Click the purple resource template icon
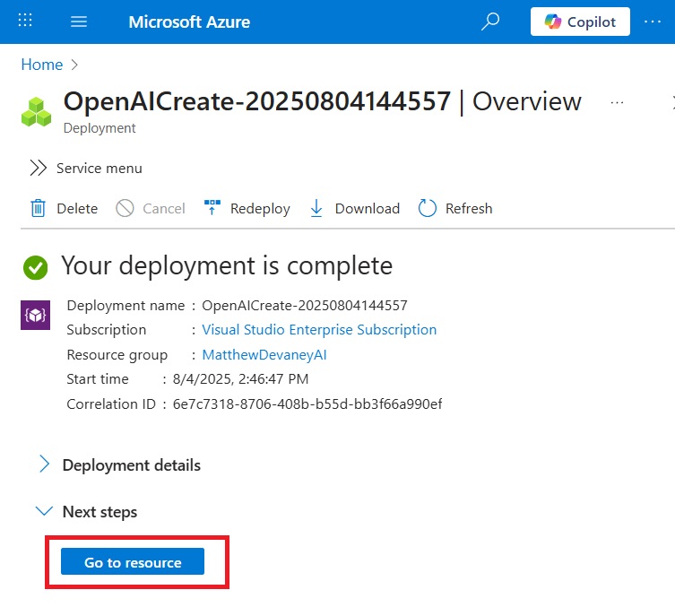 (x=35, y=315)
